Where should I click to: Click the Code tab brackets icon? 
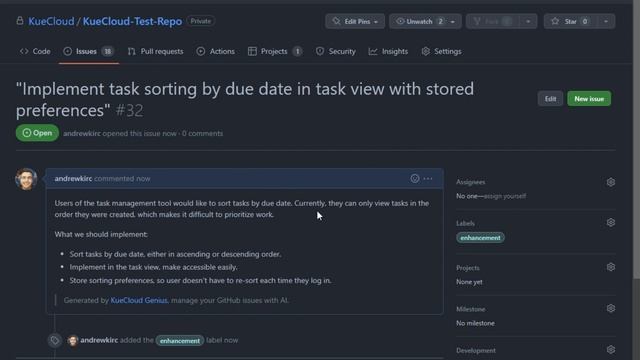coord(24,51)
